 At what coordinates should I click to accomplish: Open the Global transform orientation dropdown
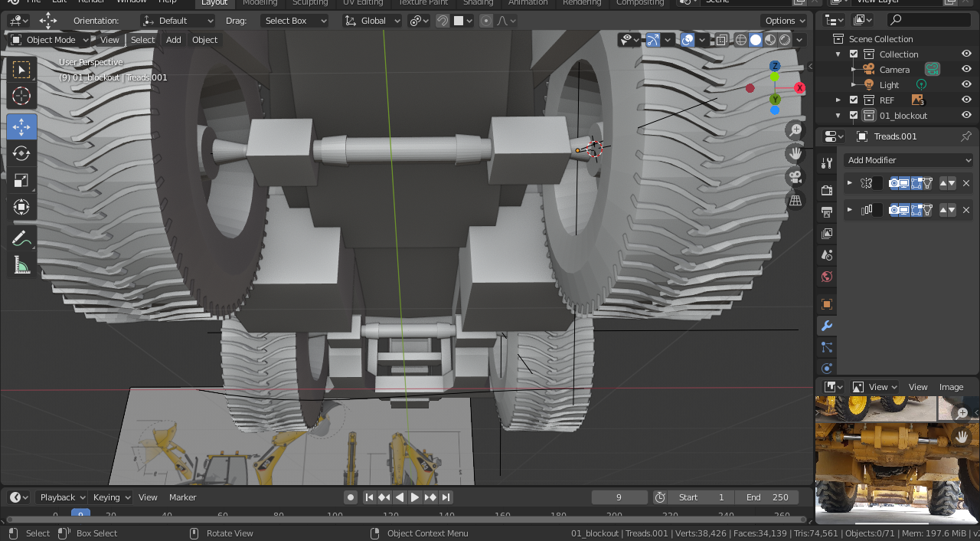click(372, 21)
